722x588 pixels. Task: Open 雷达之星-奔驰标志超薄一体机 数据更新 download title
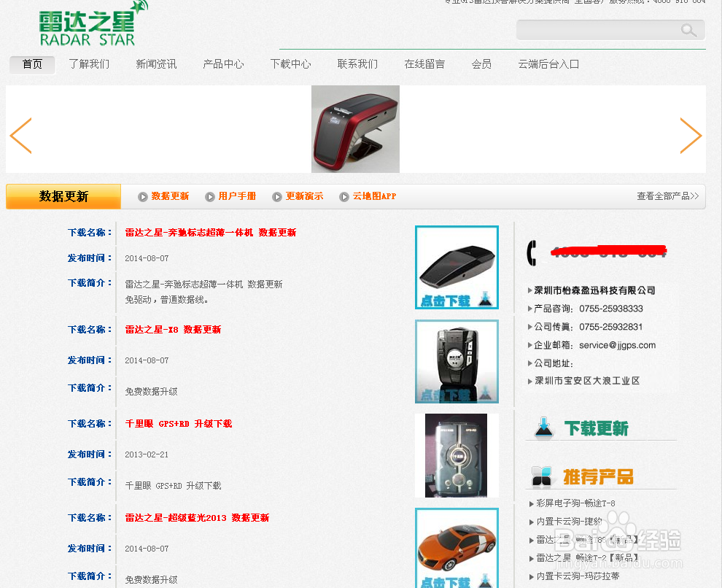click(211, 233)
